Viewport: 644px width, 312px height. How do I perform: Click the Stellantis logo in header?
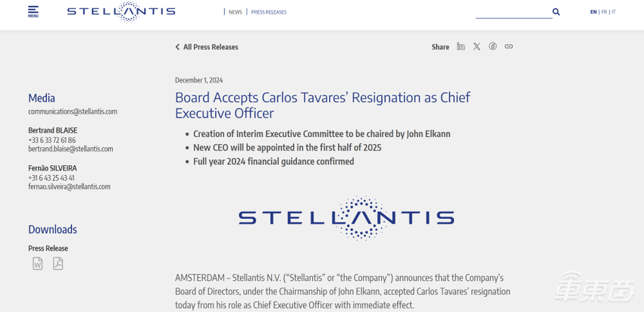click(121, 11)
